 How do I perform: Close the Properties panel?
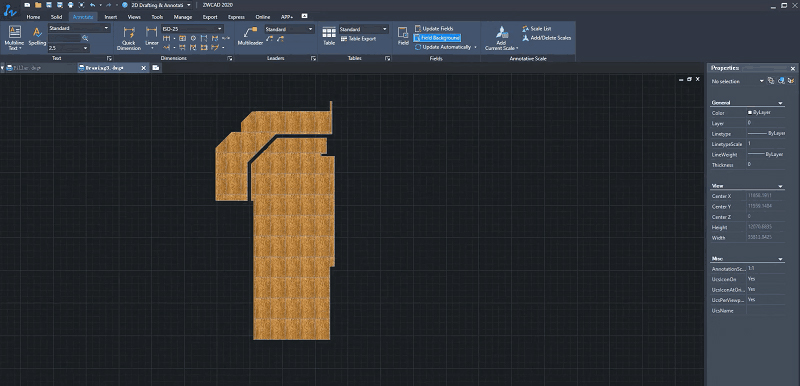click(x=793, y=68)
